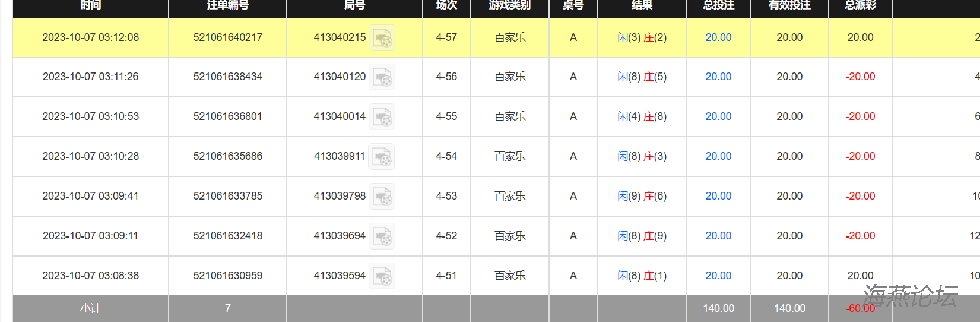
Task: Click payout 20.00 in row 4-51
Action: tap(860, 276)
